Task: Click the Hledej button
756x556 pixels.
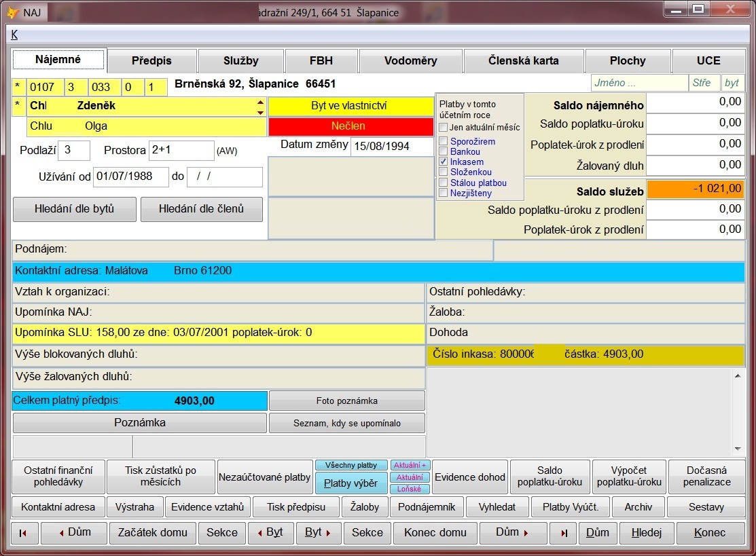Action: pyautogui.click(x=647, y=533)
